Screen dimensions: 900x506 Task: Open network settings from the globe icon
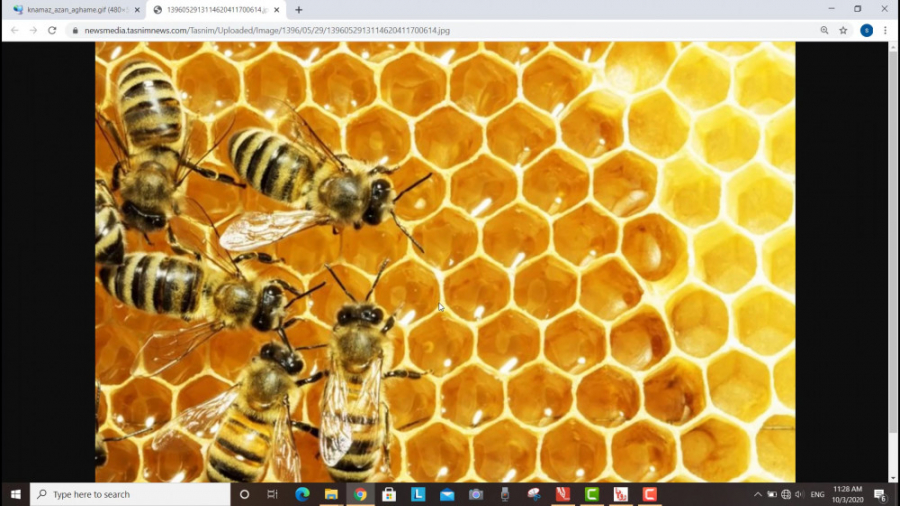pos(786,494)
